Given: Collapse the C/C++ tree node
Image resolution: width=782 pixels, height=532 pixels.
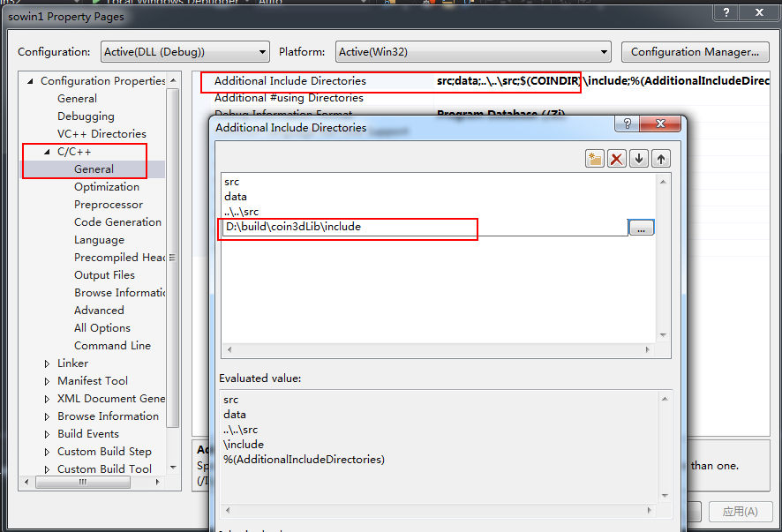Looking at the screenshot, I should click(x=48, y=152).
